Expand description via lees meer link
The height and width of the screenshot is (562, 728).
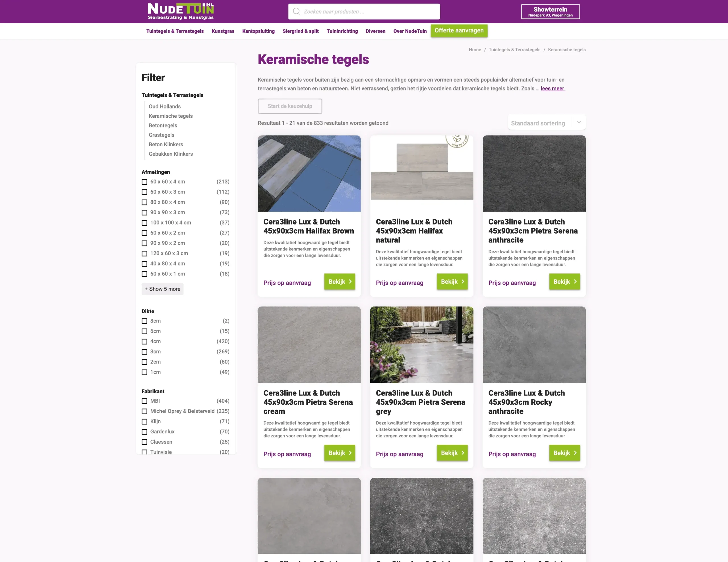(552, 88)
